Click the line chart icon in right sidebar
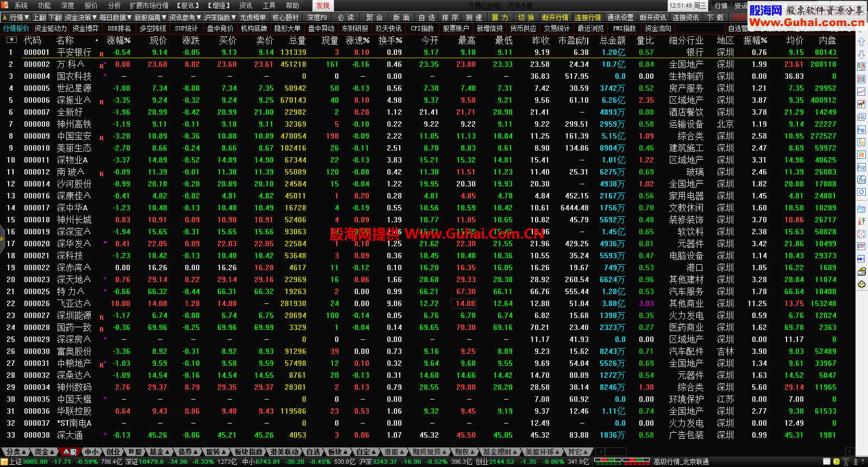 tap(861, 91)
